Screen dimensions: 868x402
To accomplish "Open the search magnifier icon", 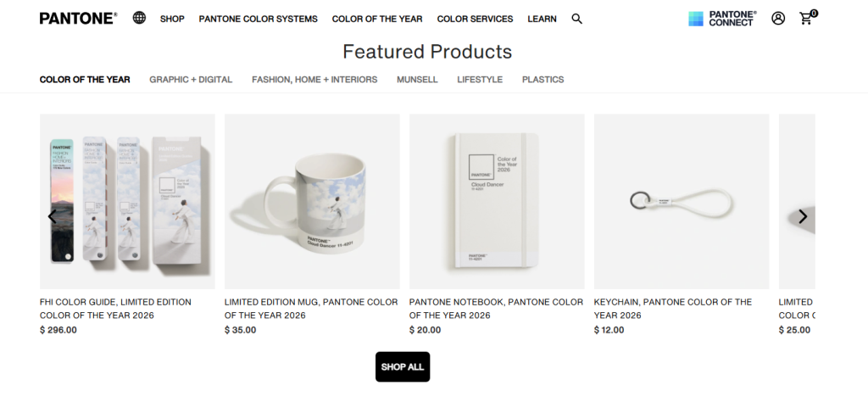I will click(576, 19).
